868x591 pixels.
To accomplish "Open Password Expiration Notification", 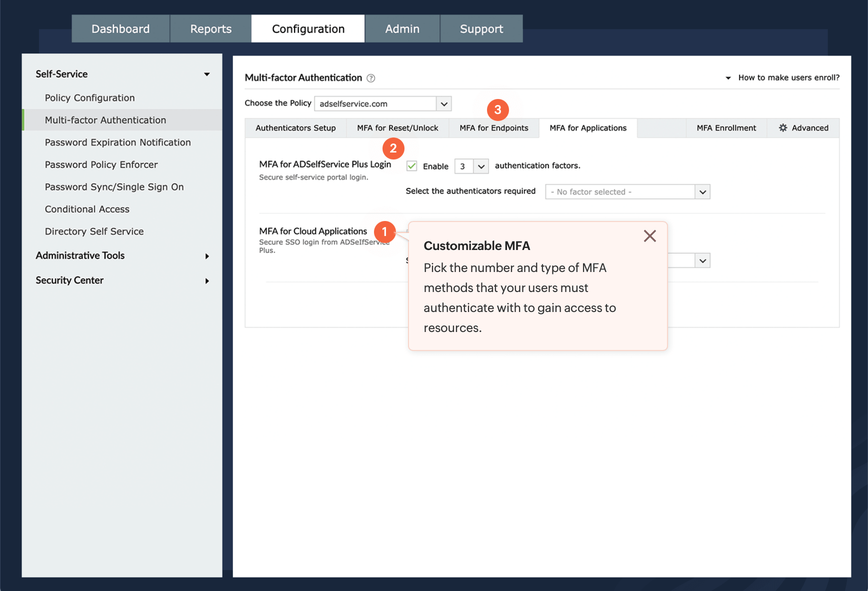I will tap(118, 142).
